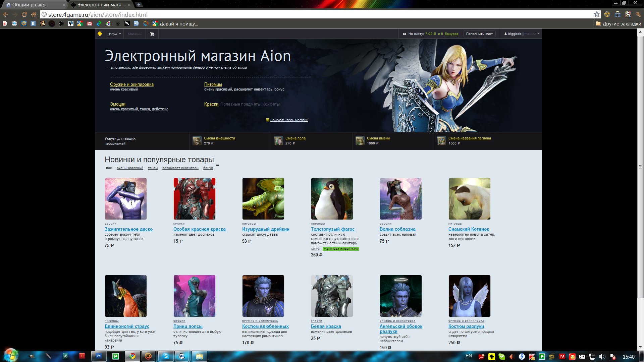Click the Смена названия легиона icon
The height and width of the screenshot is (362, 644).
click(x=441, y=141)
